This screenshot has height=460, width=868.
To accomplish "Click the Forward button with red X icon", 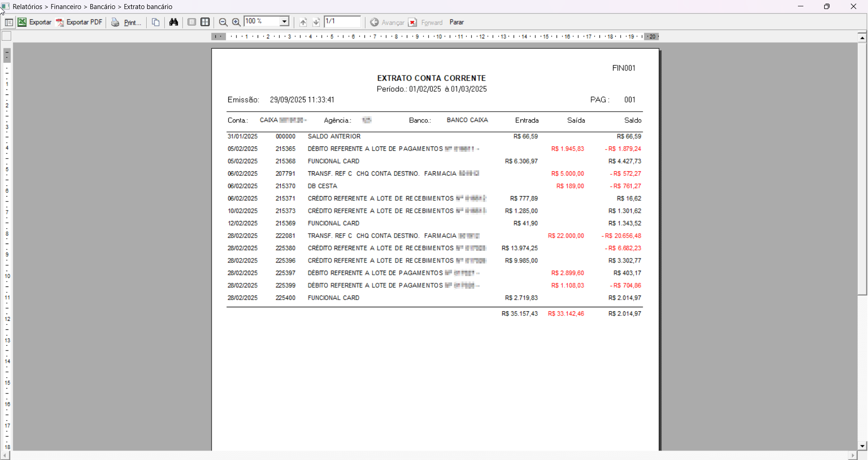I will pyautogui.click(x=426, y=23).
